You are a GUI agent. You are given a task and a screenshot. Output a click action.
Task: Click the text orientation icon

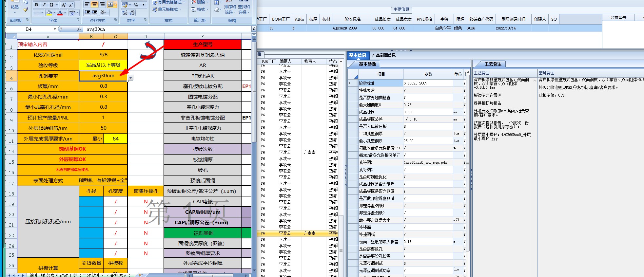point(103,12)
